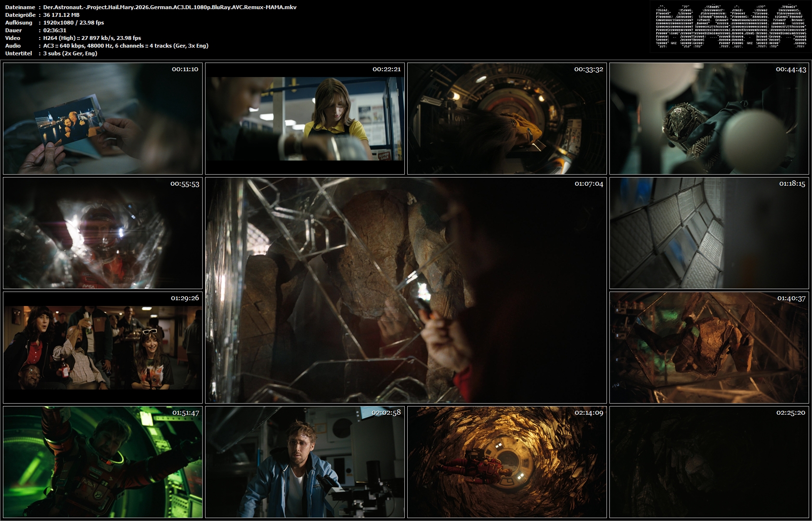
Task: Select the frame stamped 02:02:58
Action: pyautogui.click(x=305, y=462)
